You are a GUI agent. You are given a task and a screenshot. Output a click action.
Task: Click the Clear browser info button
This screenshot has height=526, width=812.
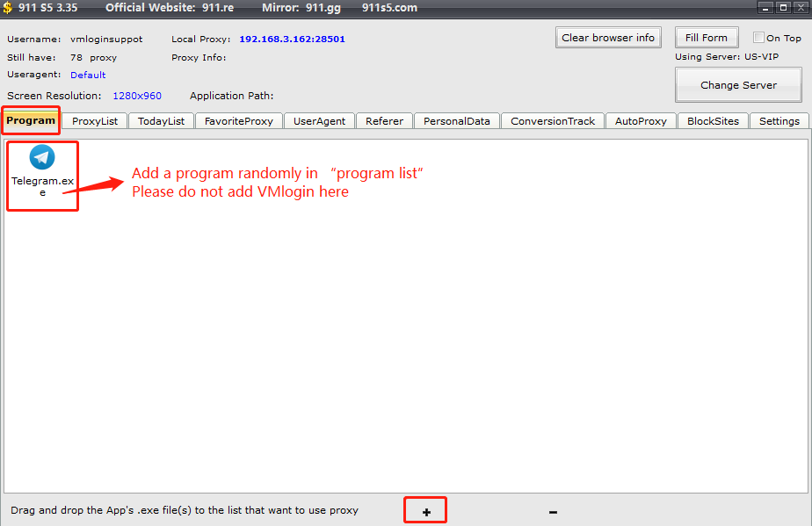[608, 38]
